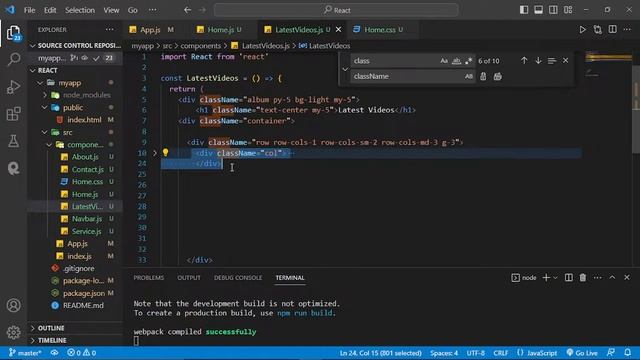Image resolution: width=640 pixels, height=360 pixels.
Task: Toggle primary side bar layout button
Action: 524,10
